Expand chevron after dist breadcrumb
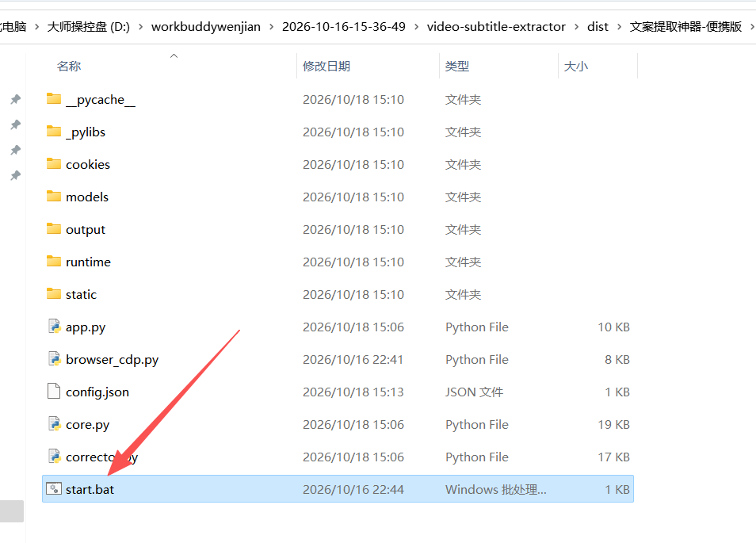Image resolution: width=756 pixels, height=543 pixels. tap(619, 27)
